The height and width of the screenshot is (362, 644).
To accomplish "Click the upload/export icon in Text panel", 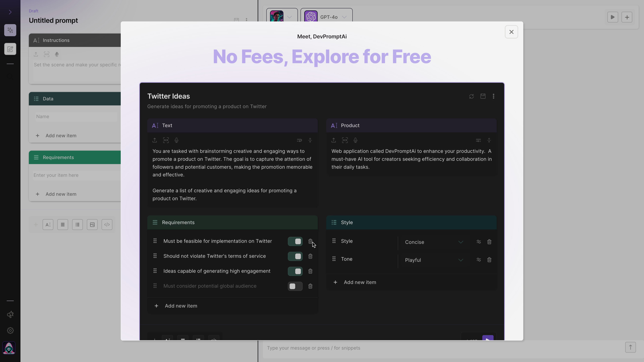I will pos(155,140).
